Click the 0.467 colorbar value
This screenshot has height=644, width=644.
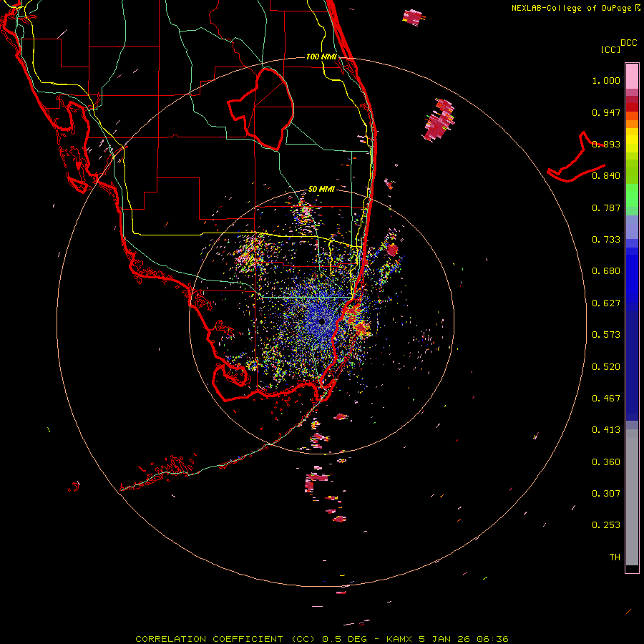606,399
